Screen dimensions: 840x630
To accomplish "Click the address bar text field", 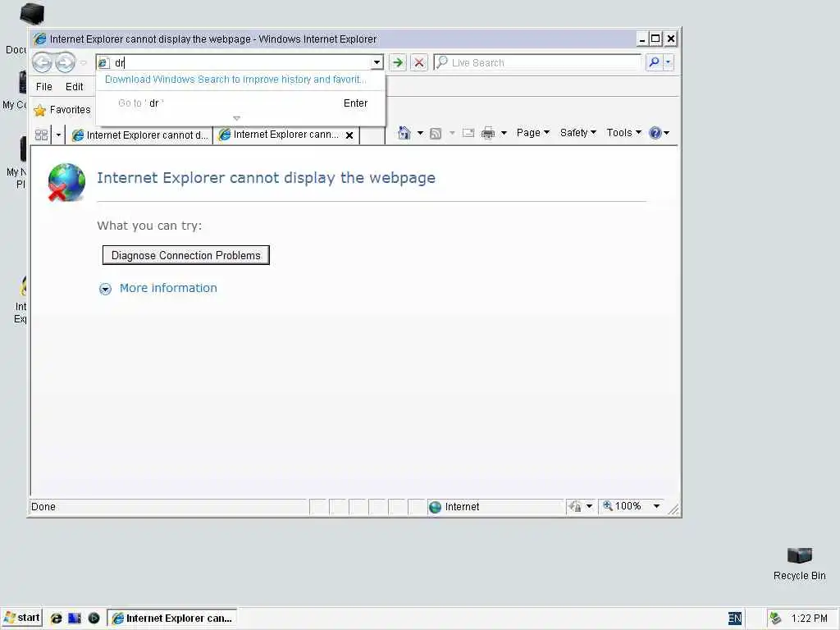I will point(241,62).
